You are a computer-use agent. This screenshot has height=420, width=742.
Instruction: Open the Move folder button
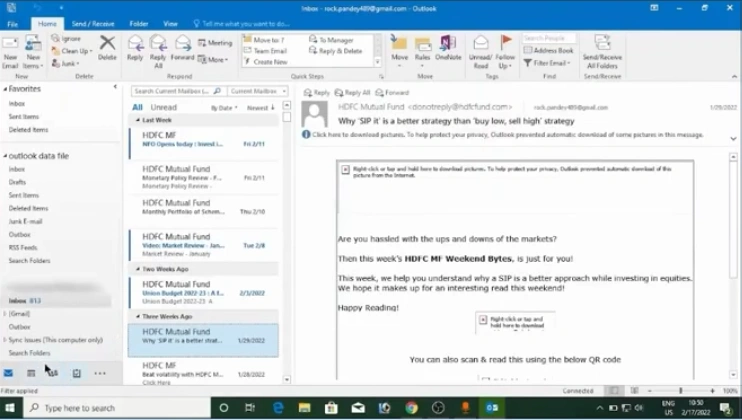click(399, 51)
